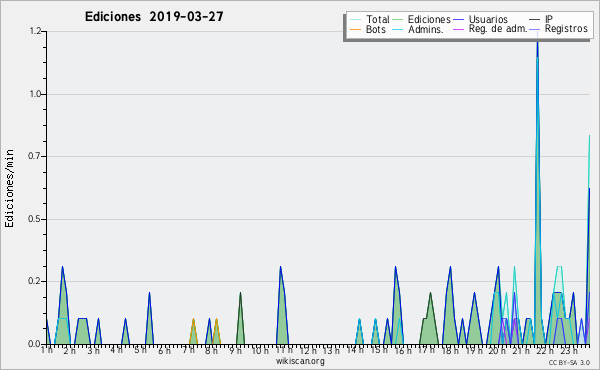The height and width of the screenshot is (370, 600).
Task: Click the Registros legend label
Action: [x=566, y=29]
